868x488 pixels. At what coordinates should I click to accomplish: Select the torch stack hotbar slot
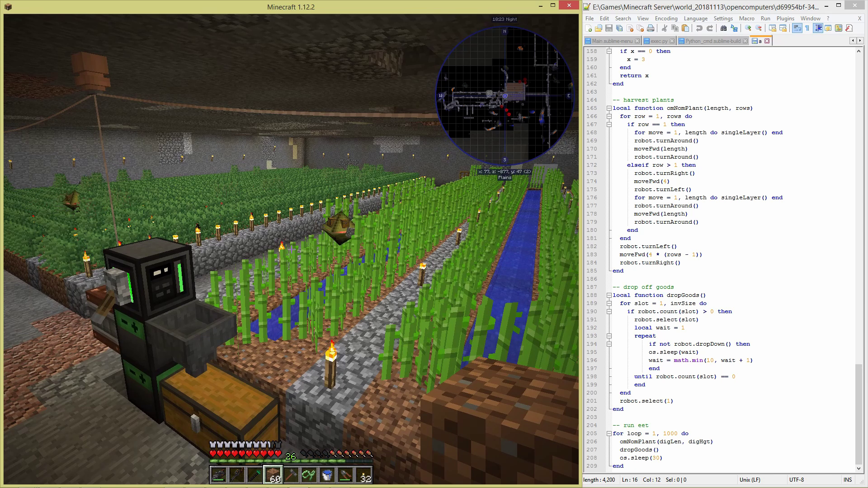(363, 475)
